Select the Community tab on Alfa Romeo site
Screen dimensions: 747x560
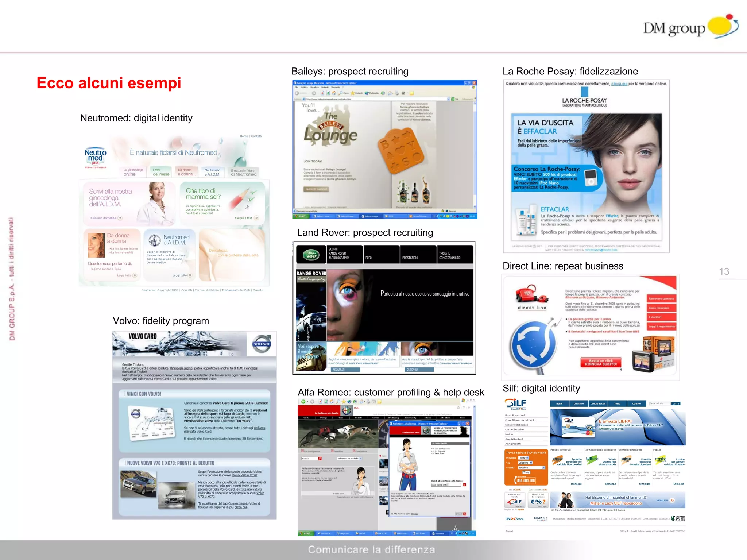coord(410,418)
